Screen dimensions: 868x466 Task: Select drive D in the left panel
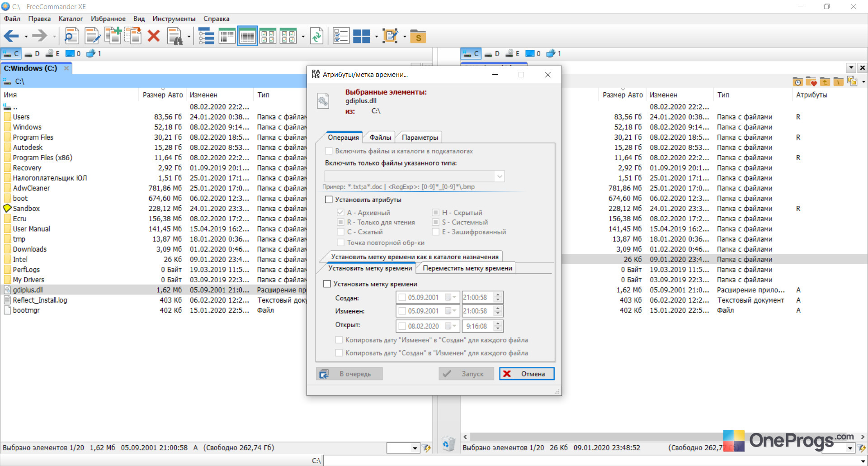(32, 53)
